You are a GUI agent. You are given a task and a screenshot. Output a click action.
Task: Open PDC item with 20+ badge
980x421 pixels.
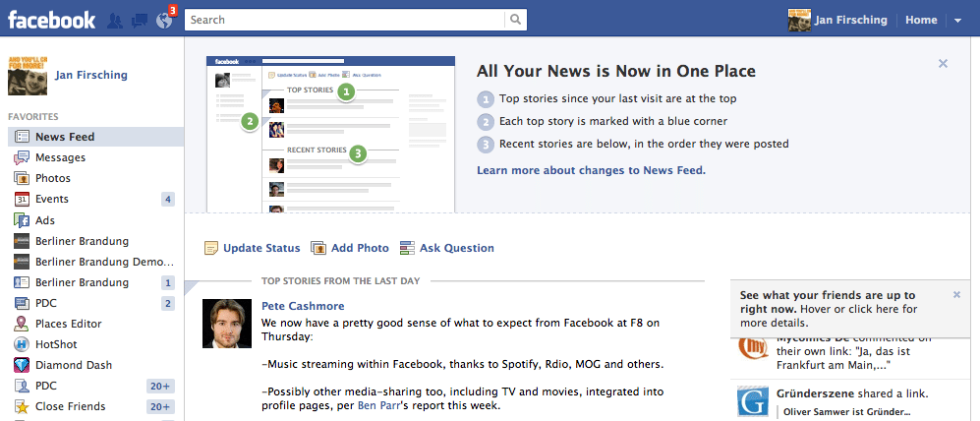click(x=90, y=386)
